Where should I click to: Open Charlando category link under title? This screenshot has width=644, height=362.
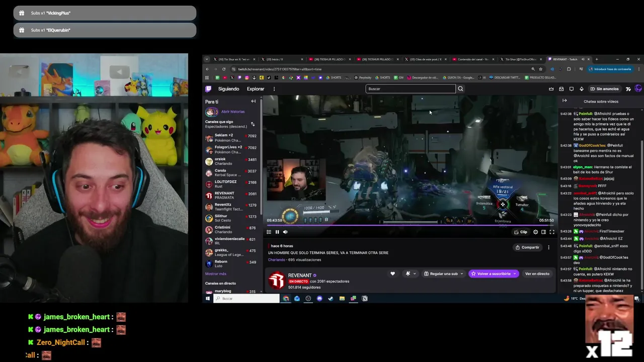point(276,260)
